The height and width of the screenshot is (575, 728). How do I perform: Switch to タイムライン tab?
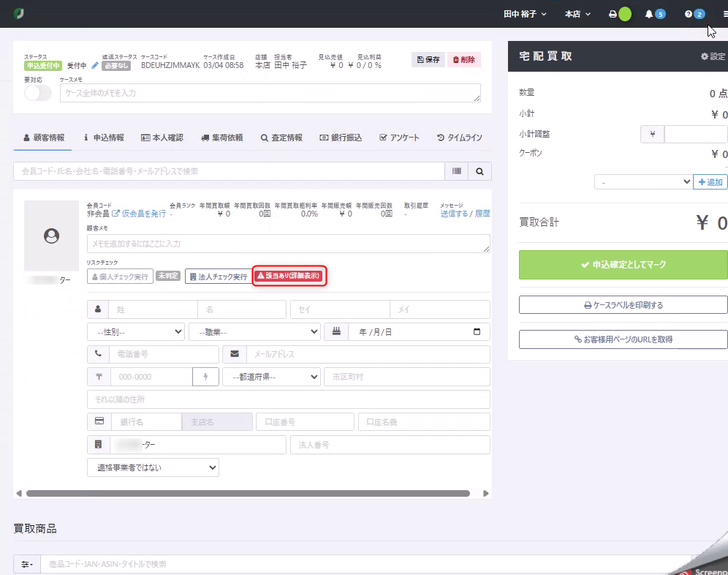click(459, 138)
